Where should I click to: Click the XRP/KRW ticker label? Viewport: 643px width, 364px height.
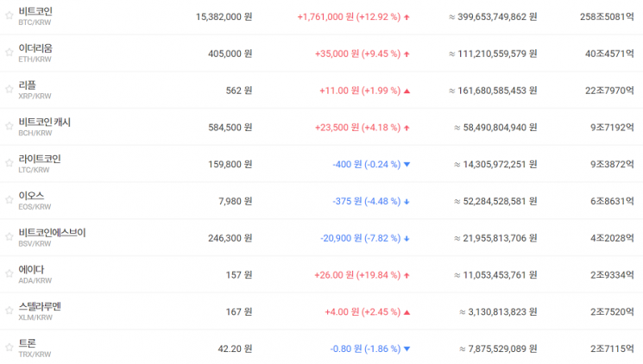point(35,97)
